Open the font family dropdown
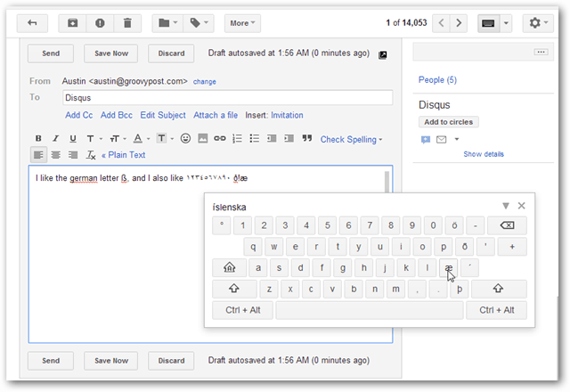Image resolution: width=570 pixels, height=392 pixels. pyautogui.click(x=94, y=139)
